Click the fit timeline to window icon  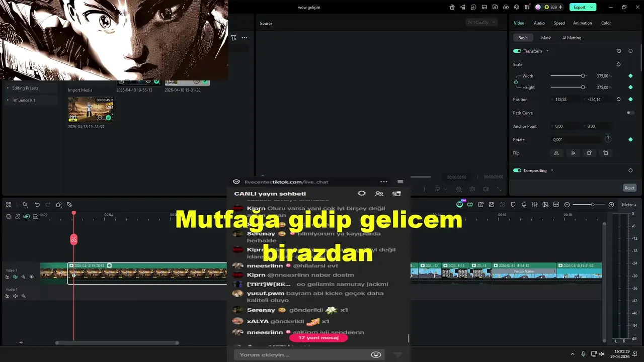pyautogui.click(x=556, y=205)
